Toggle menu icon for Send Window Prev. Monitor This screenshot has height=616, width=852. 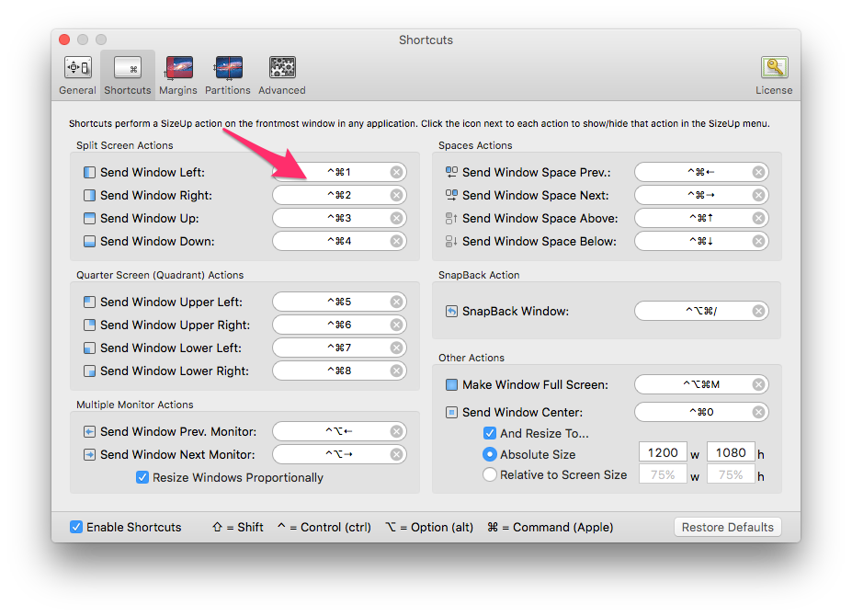(x=90, y=432)
